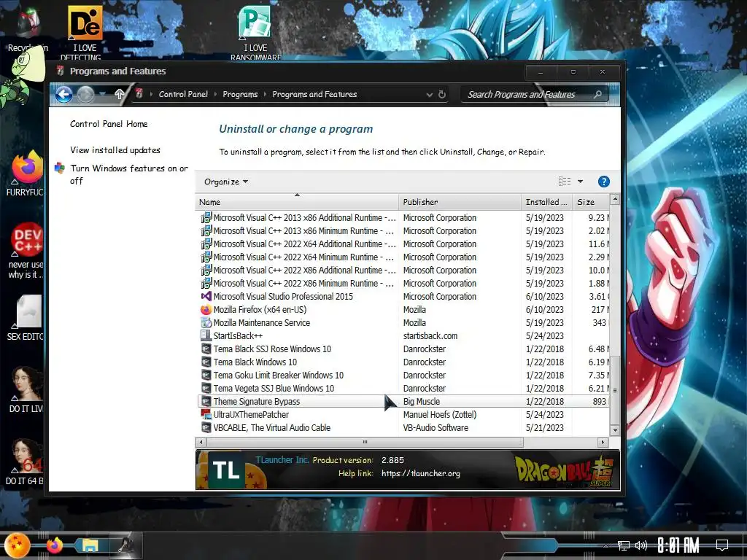
Task: Open Turn Windows features on or off
Action: 129,174
